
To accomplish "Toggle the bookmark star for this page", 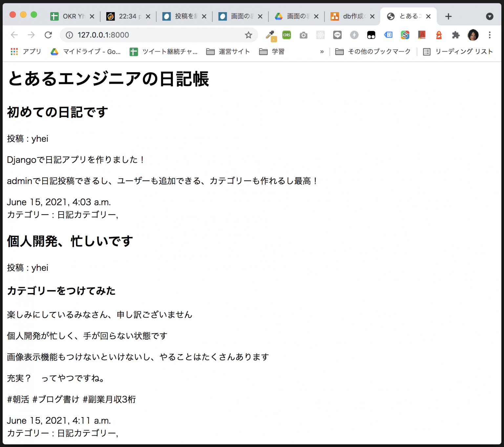I will [249, 35].
